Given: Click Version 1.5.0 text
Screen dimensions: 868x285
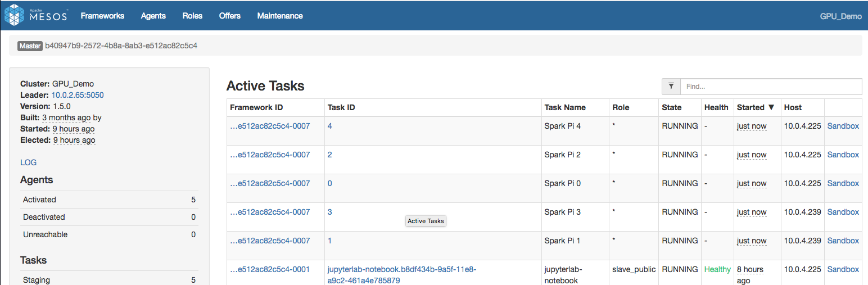Looking at the screenshot, I should coord(46,106).
